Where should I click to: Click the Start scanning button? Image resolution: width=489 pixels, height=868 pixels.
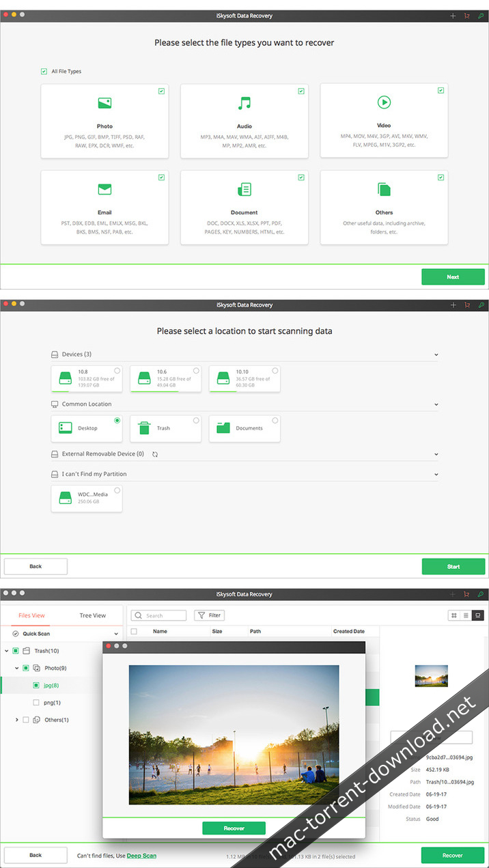(453, 566)
